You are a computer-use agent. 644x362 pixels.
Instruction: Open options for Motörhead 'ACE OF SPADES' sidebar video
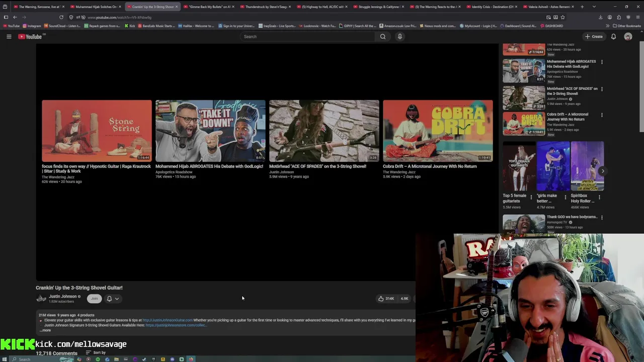(x=602, y=89)
